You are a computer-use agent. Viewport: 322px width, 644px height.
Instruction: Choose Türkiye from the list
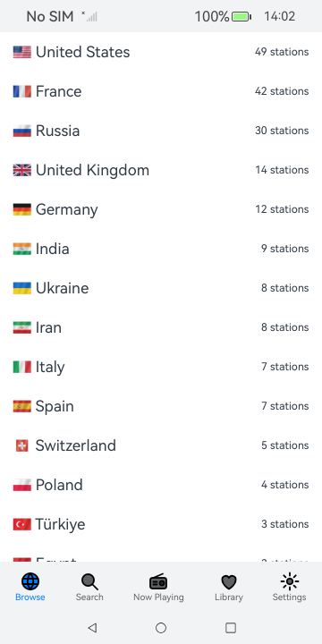[x=161, y=524]
